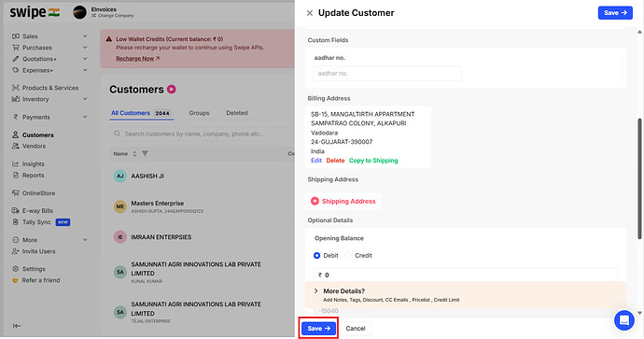Expand the Expenses+ menu chevron
Screen dimensions: 644x339
coord(85,70)
